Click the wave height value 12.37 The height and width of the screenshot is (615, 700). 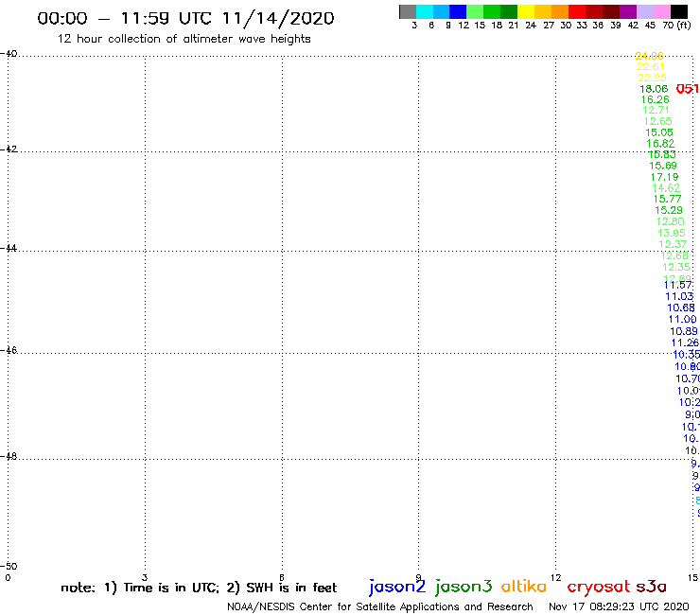tap(673, 244)
